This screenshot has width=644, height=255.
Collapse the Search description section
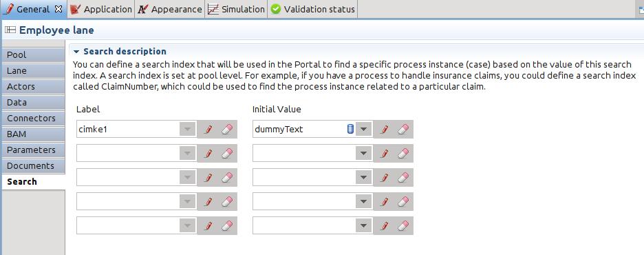coord(76,52)
